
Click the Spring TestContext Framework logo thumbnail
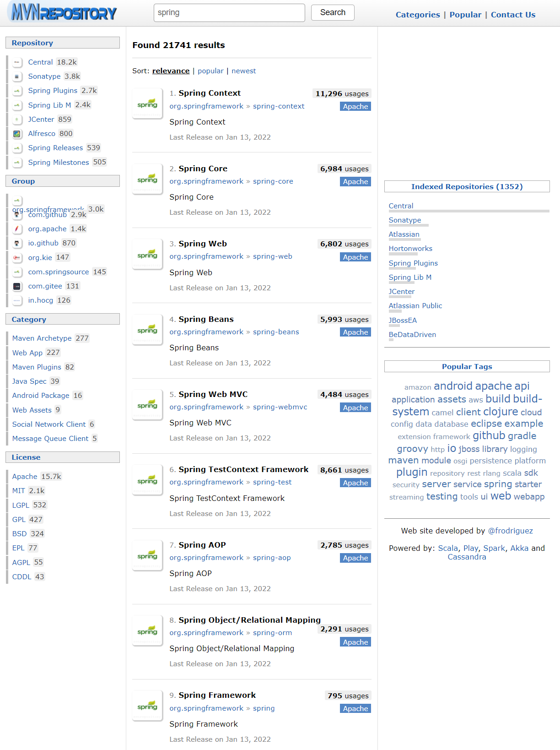point(147,480)
